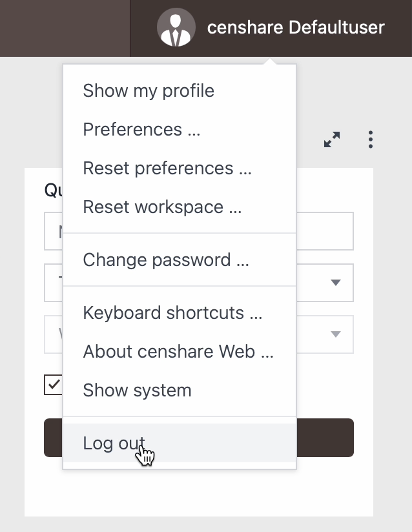Viewport: 412px width, 532px height.
Task: Open the three-dot options menu
Action: [x=370, y=139]
